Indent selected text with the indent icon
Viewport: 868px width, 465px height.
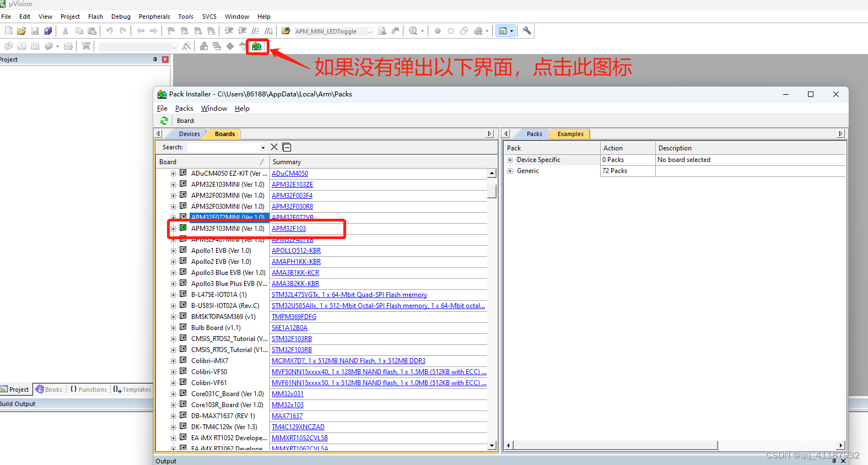pyautogui.click(x=229, y=31)
